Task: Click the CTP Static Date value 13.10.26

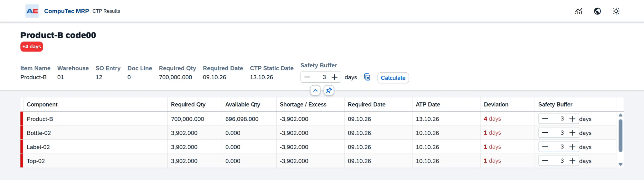Action: click(261, 77)
